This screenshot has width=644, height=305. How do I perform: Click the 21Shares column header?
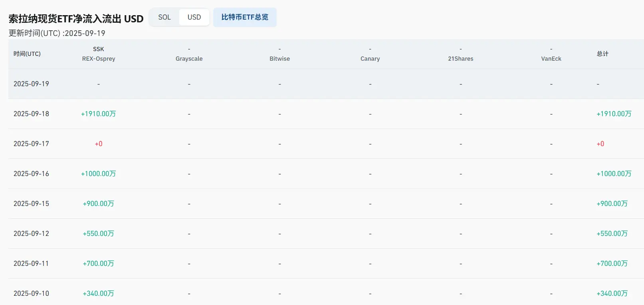point(461,59)
